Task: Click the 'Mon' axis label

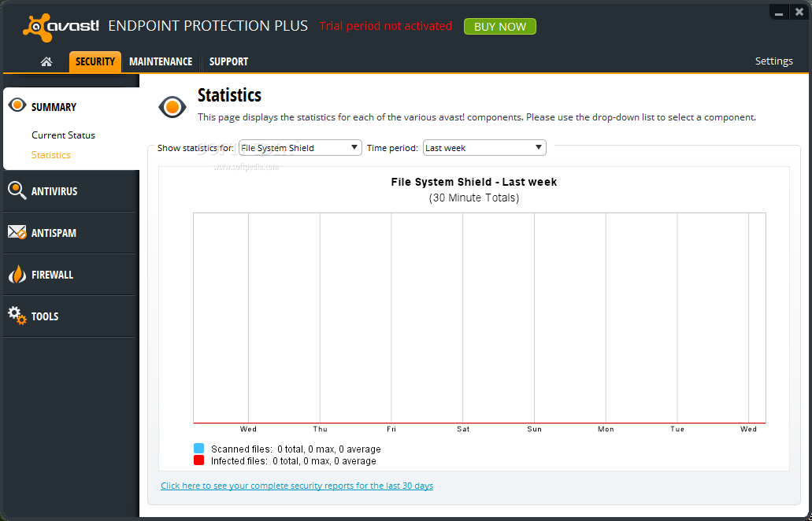Action: pyautogui.click(x=606, y=429)
